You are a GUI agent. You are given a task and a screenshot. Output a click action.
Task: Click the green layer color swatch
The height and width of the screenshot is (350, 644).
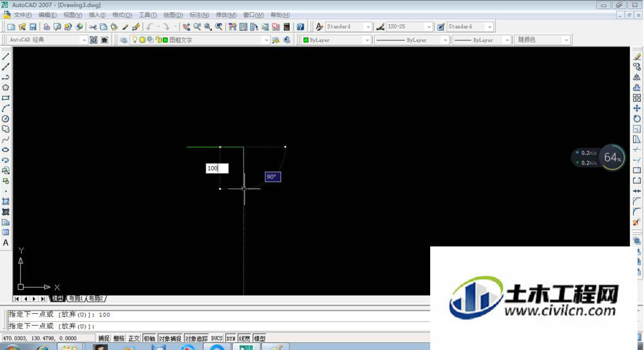(165, 40)
